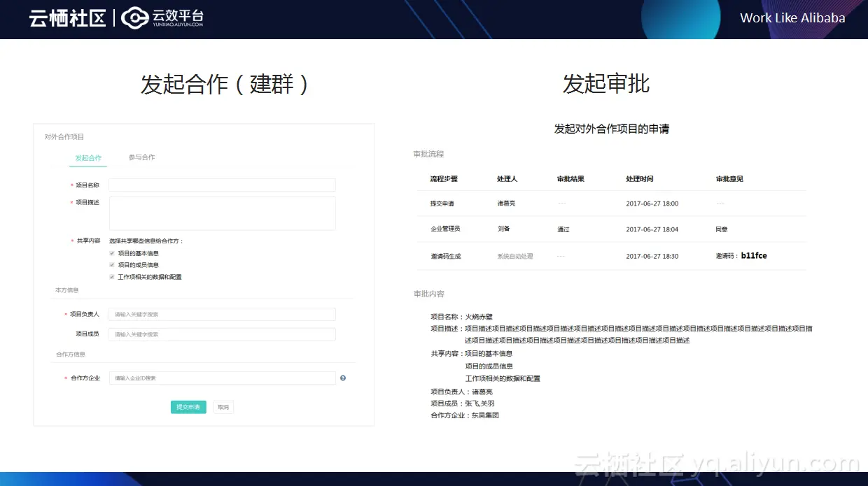Click the 项目名称 input field
Screen dimensions: 868x486
coord(222,185)
